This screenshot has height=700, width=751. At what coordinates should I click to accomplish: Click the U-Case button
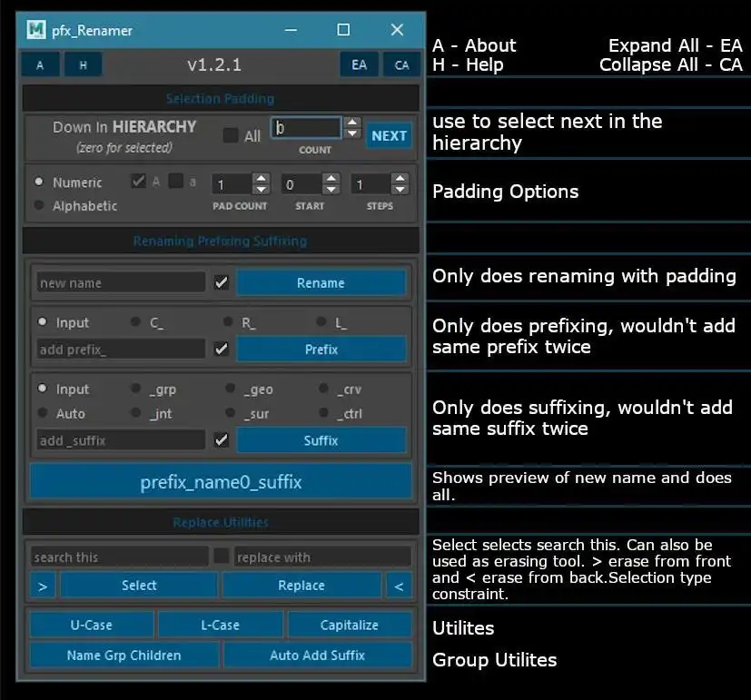click(92, 625)
